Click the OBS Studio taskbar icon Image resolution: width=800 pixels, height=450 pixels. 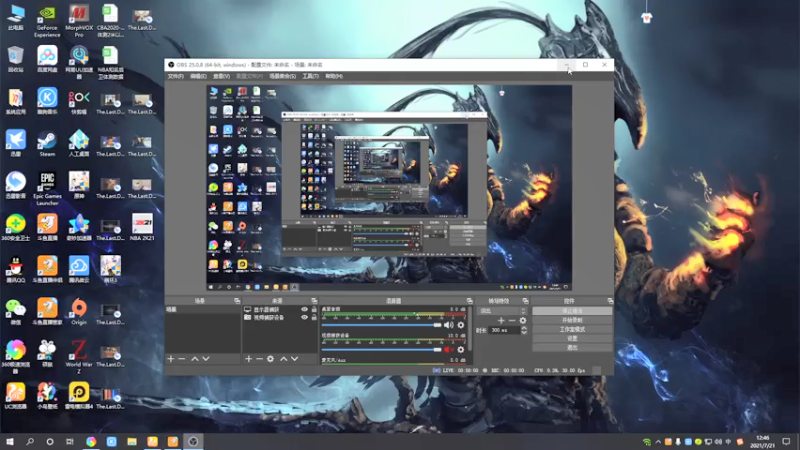[193, 441]
